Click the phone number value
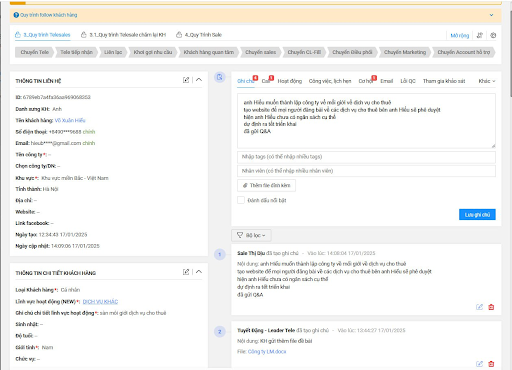The height and width of the screenshot is (370, 512). click(x=65, y=132)
